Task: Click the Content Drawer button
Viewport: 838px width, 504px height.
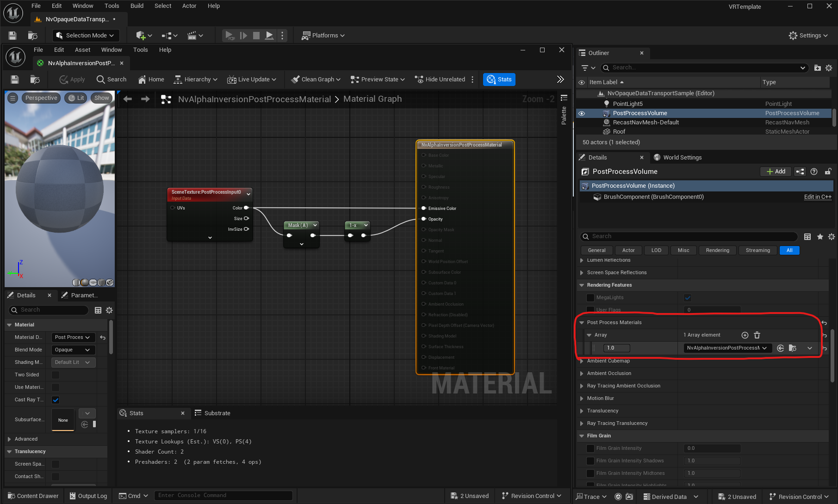Action: [33, 496]
